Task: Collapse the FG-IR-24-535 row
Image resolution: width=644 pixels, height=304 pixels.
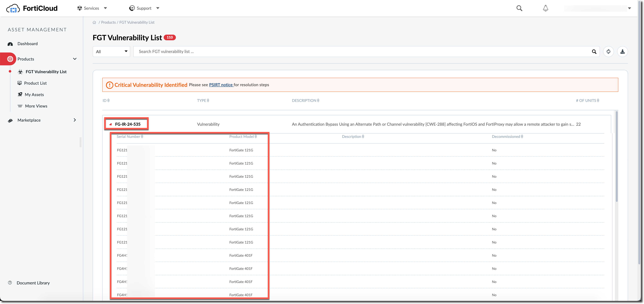Action: 110,124
